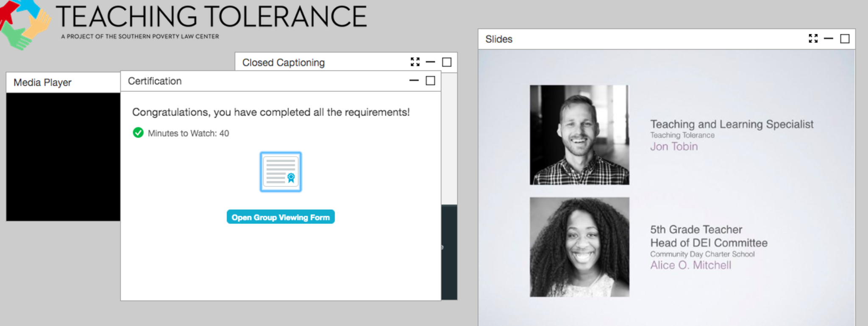868x326 pixels.
Task: Minimize the Certification panel
Action: pyautogui.click(x=414, y=80)
